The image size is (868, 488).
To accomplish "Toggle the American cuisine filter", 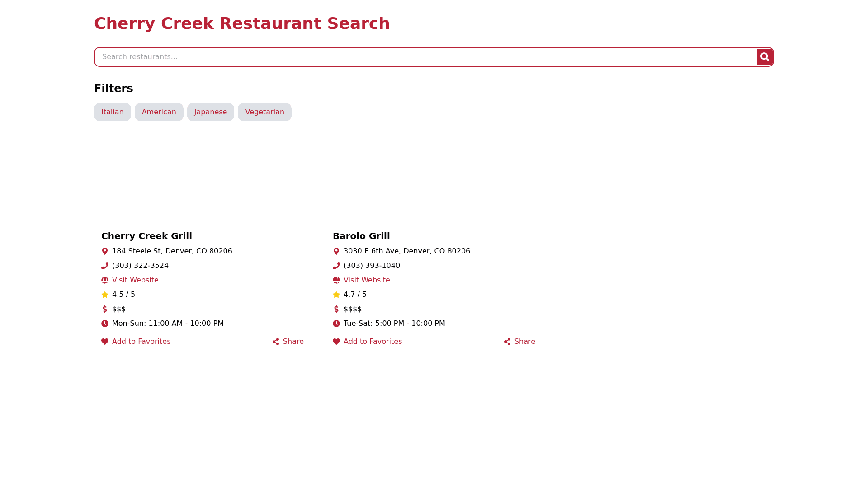I will point(159,112).
